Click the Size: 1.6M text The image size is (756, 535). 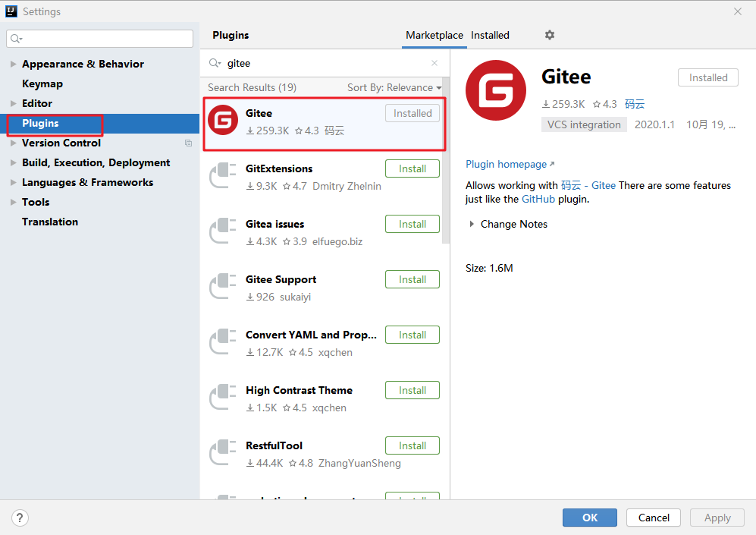(x=489, y=268)
